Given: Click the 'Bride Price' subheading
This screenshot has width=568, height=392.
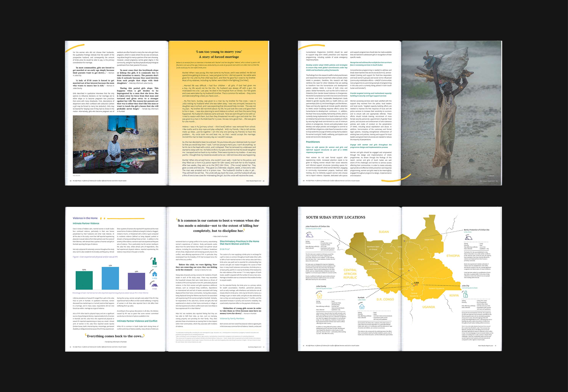Looking at the screenshot, I should 225,249.
